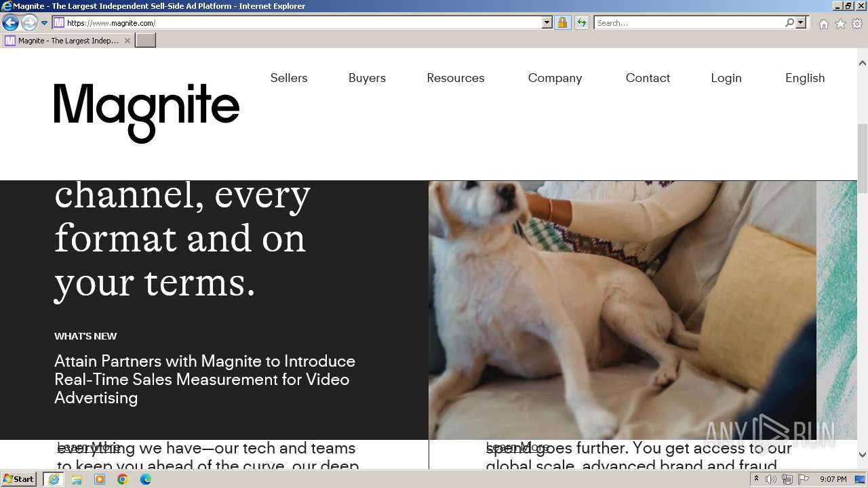Open the Buyers menu
Image resolution: width=868 pixels, height=488 pixels.
tap(367, 78)
